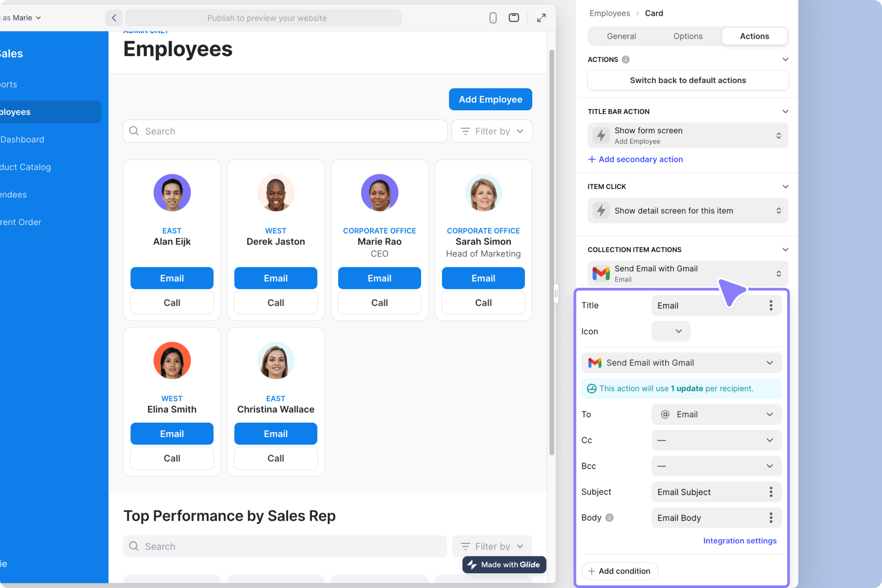Viewport: 882px width, 588px height.
Task: Collapse the Collection Item Actions section
Action: [x=785, y=249]
